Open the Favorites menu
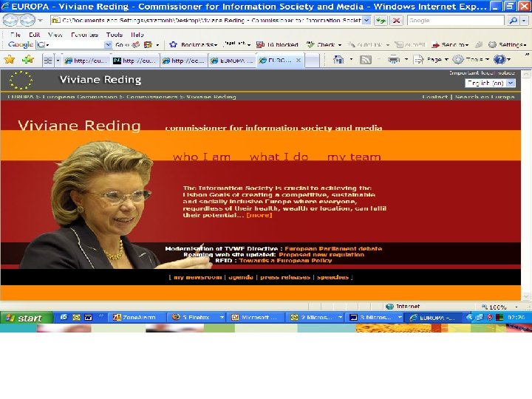The image size is (532, 399). 84,35
